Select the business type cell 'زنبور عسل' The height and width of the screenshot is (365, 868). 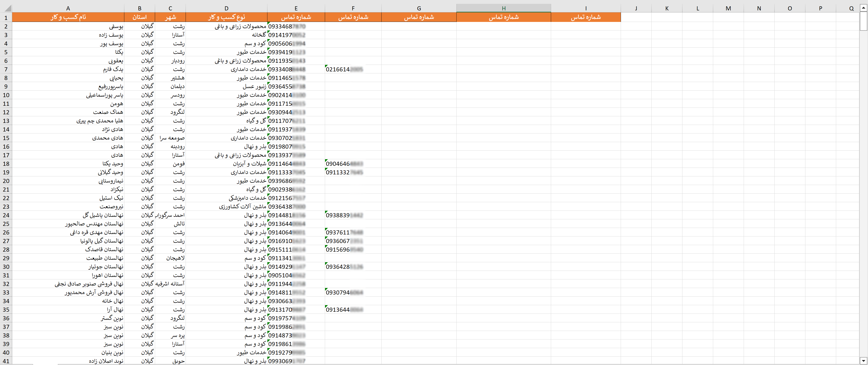tap(226, 86)
